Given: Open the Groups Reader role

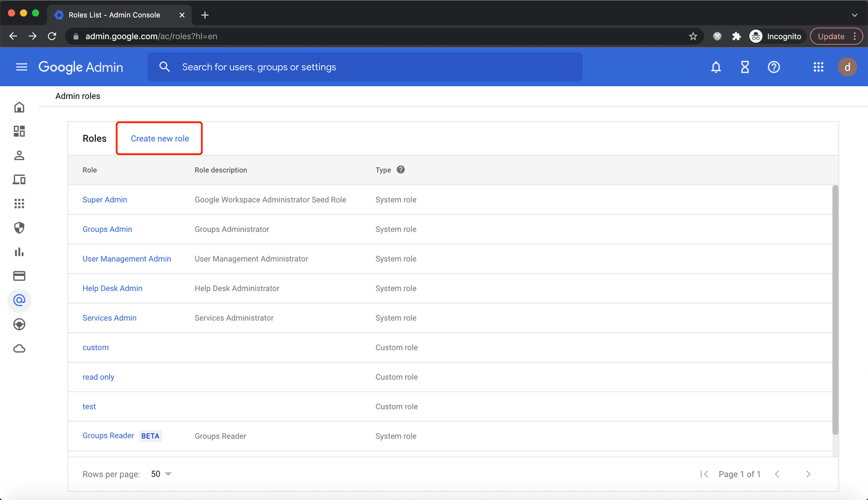Looking at the screenshot, I should (108, 435).
